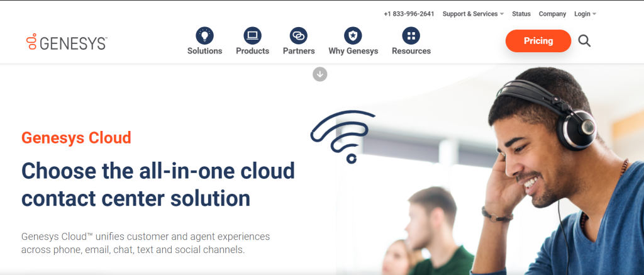
Task: Click the Genesys Cloud unifies description paragraph
Action: coord(145,243)
